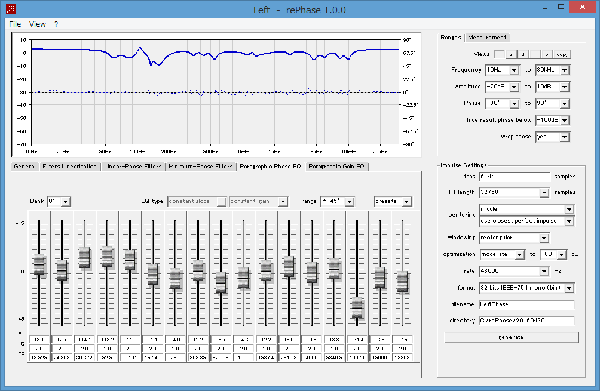Open the optimization mode dropdown
The image size is (600, 391).
pyautogui.click(x=519, y=255)
